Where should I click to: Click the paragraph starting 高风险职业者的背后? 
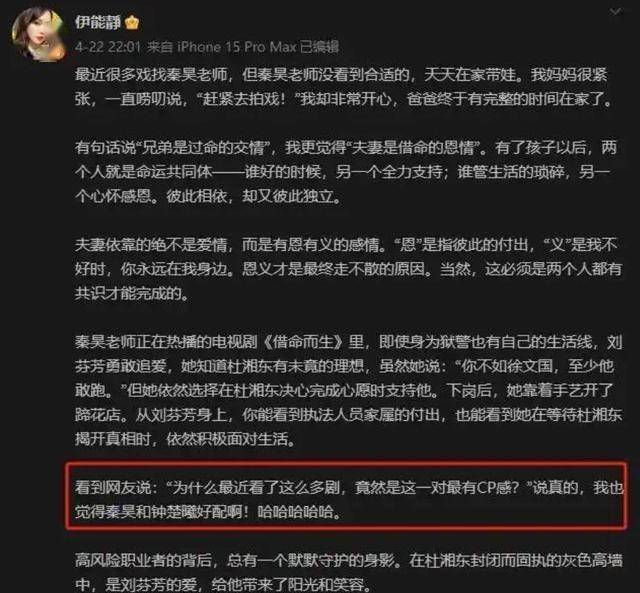click(x=349, y=572)
